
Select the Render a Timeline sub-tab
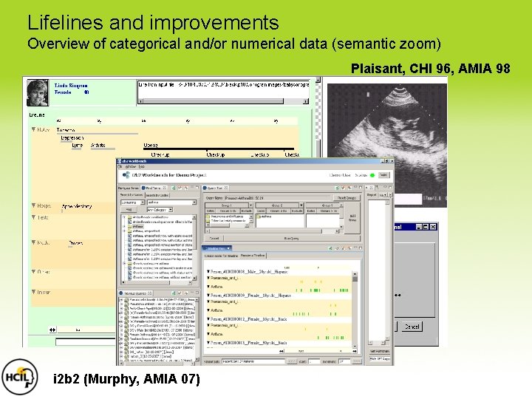point(253,255)
